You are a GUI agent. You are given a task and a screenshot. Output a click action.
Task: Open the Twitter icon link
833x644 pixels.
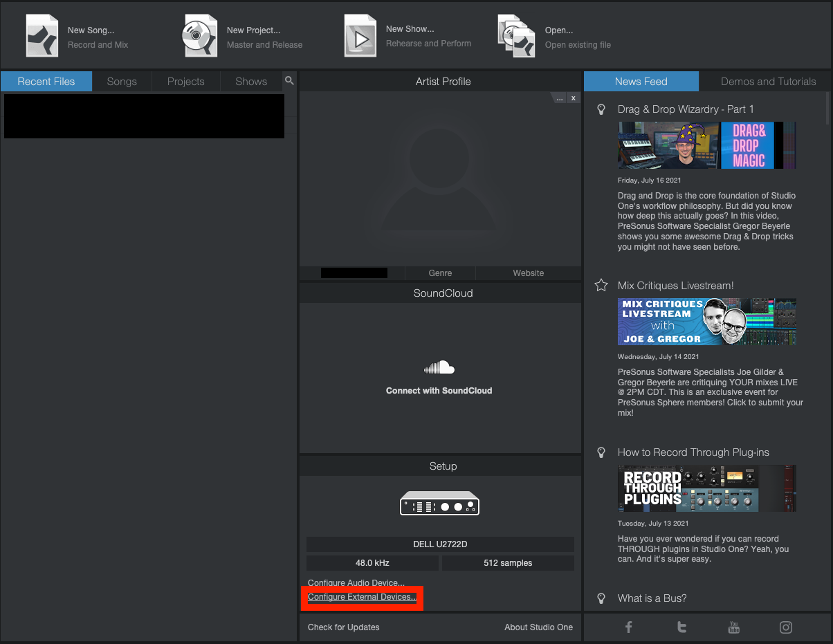[x=681, y=627]
